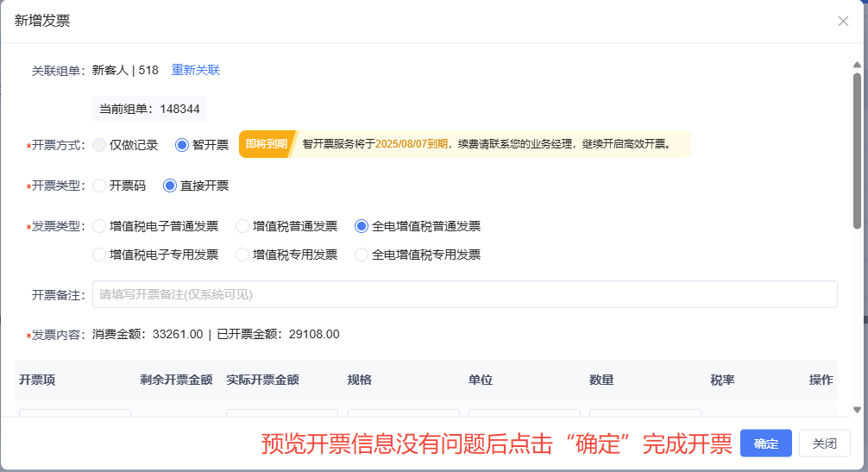Image resolution: width=868 pixels, height=472 pixels.
Task: Click the 操作 column header
Action: click(821, 380)
